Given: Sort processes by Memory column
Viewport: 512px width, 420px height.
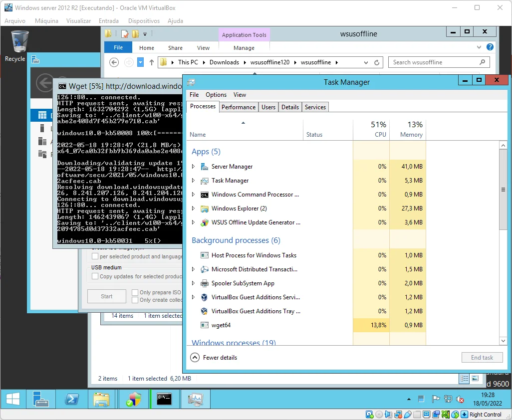Looking at the screenshot, I should pos(408,129).
